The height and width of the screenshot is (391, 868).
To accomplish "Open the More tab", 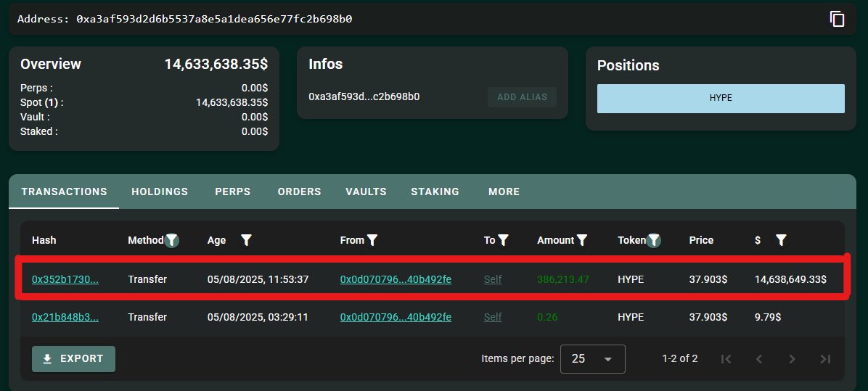I will point(504,192).
